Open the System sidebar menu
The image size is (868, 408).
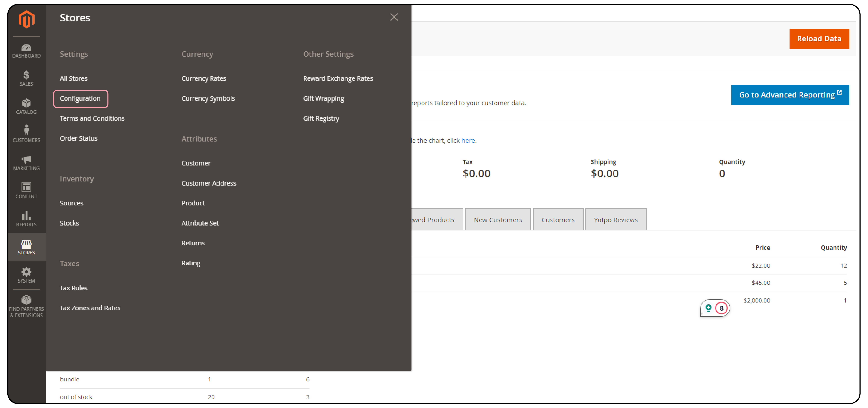[x=27, y=275]
